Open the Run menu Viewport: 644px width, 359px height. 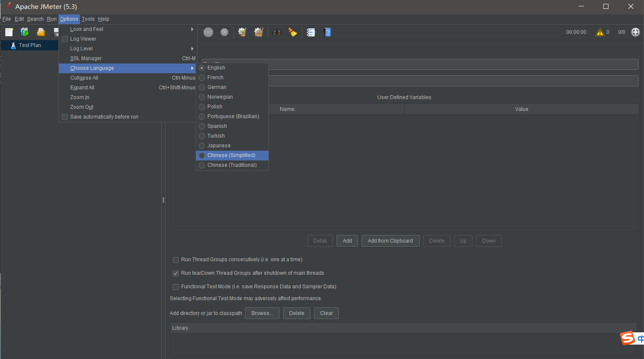pos(52,19)
